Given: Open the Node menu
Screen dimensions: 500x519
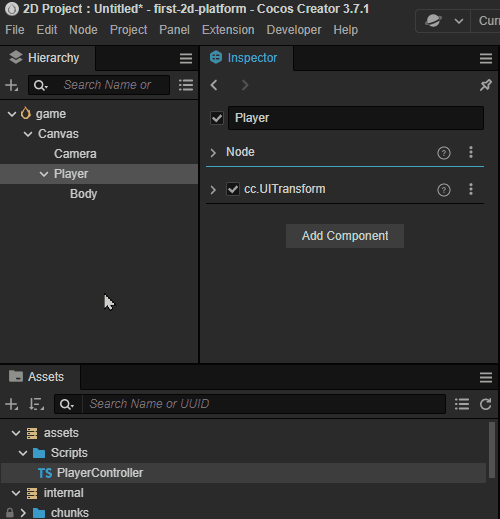Looking at the screenshot, I should (x=83, y=30).
